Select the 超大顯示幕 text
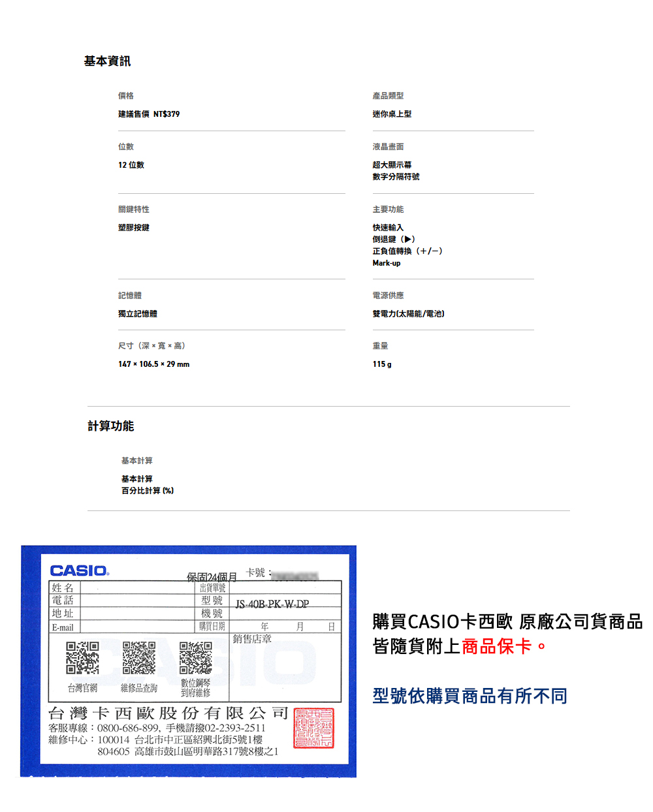 (x=392, y=165)
